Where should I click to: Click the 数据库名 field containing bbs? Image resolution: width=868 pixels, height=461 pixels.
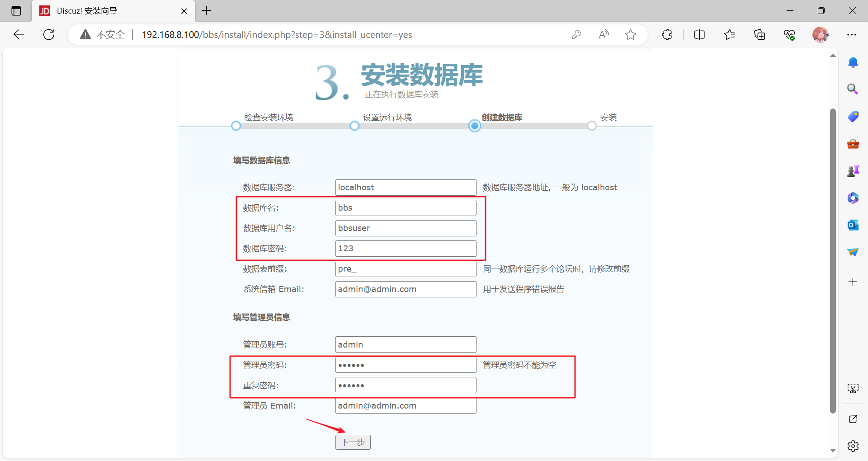pyautogui.click(x=406, y=208)
